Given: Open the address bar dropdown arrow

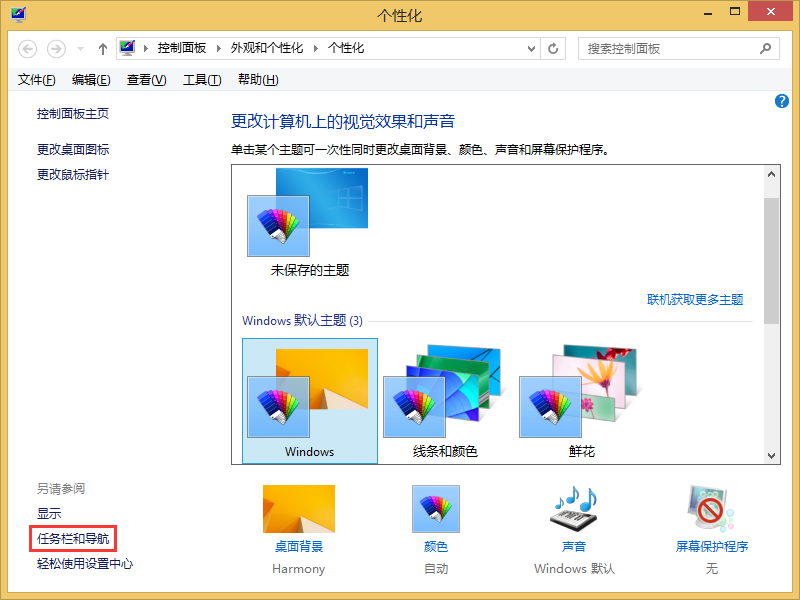Looking at the screenshot, I should coord(530,48).
